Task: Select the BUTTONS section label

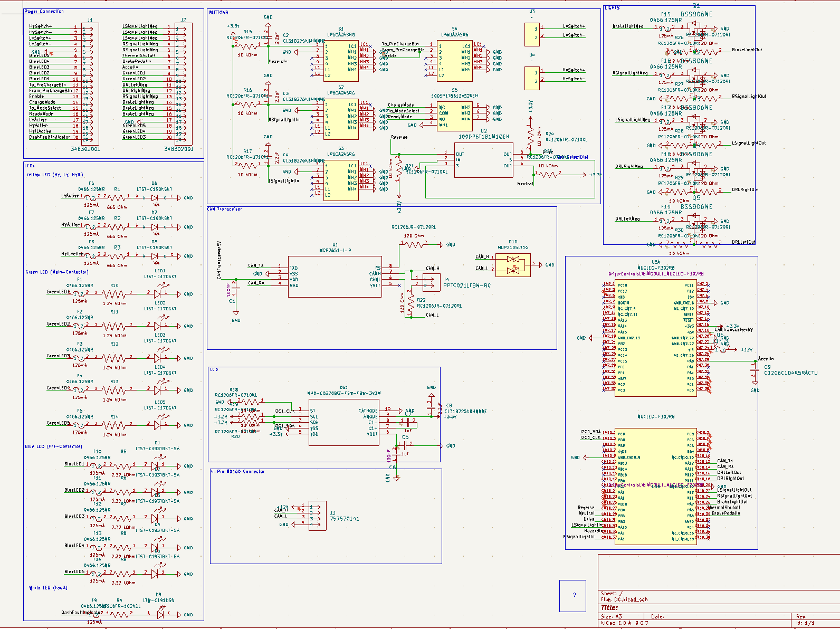Action: coord(219,12)
